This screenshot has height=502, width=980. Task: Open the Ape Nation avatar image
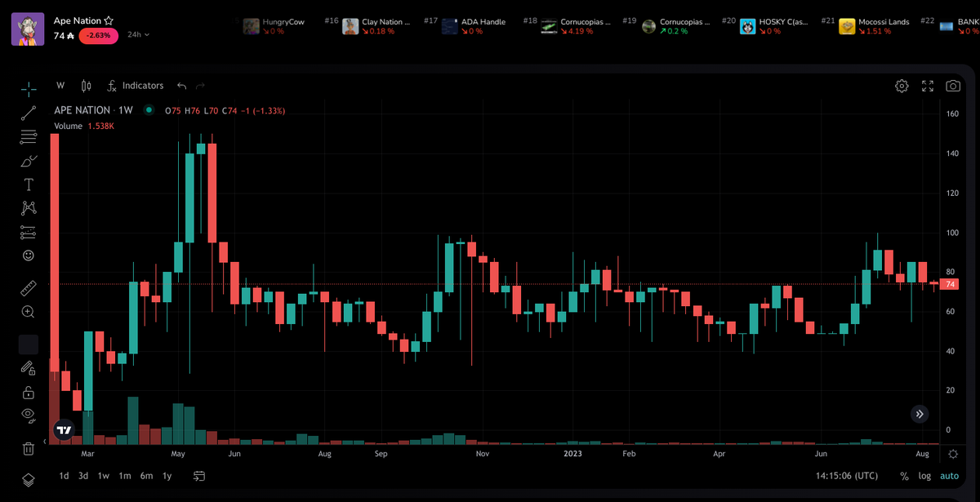28,29
